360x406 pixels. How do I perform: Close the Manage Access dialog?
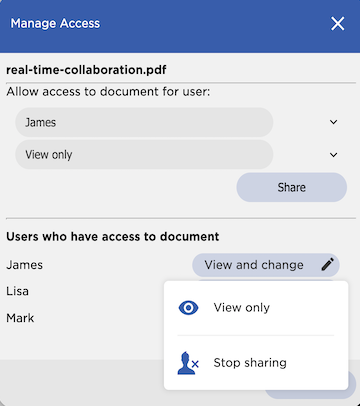[x=337, y=24]
